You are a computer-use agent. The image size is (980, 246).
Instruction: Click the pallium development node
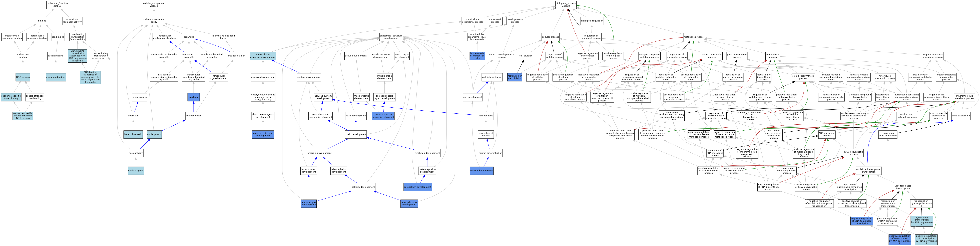tap(363, 187)
